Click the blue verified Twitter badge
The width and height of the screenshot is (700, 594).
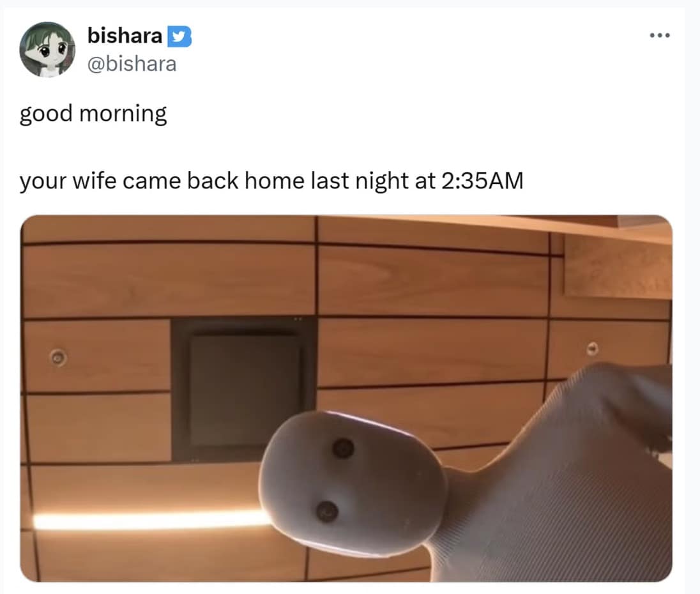179,36
